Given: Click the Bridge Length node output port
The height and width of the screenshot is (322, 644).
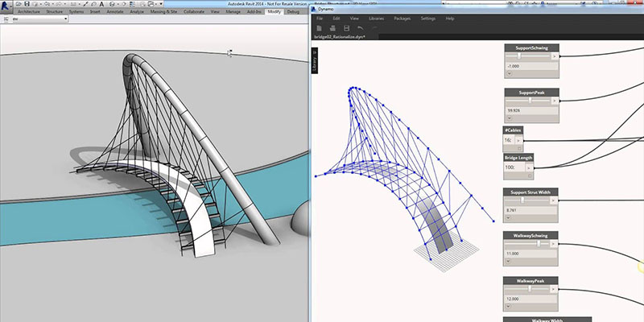Looking at the screenshot, I should tap(529, 167).
